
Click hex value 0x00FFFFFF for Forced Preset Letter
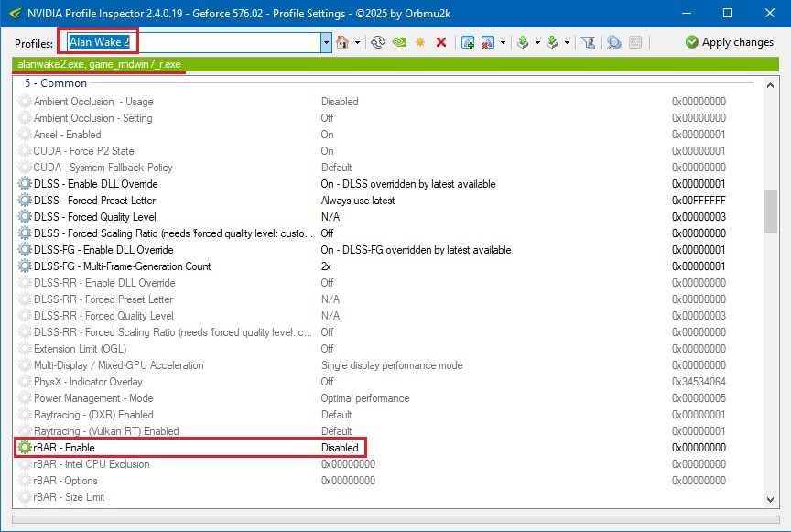[x=699, y=201]
